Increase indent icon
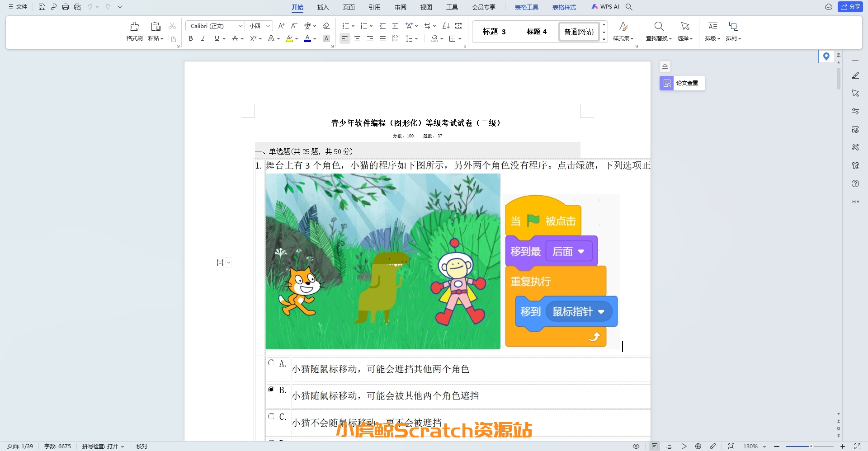This screenshot has width=868, height=451. [x=395, y=26]
